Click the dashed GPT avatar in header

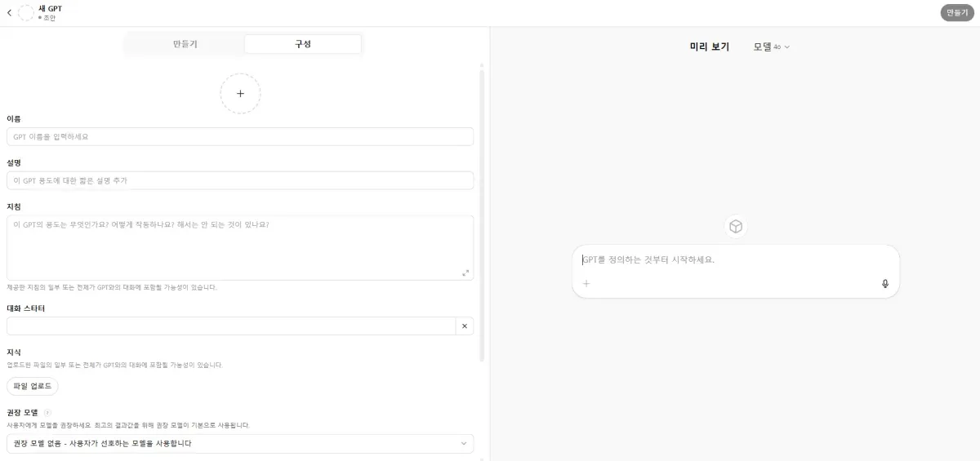26,13
